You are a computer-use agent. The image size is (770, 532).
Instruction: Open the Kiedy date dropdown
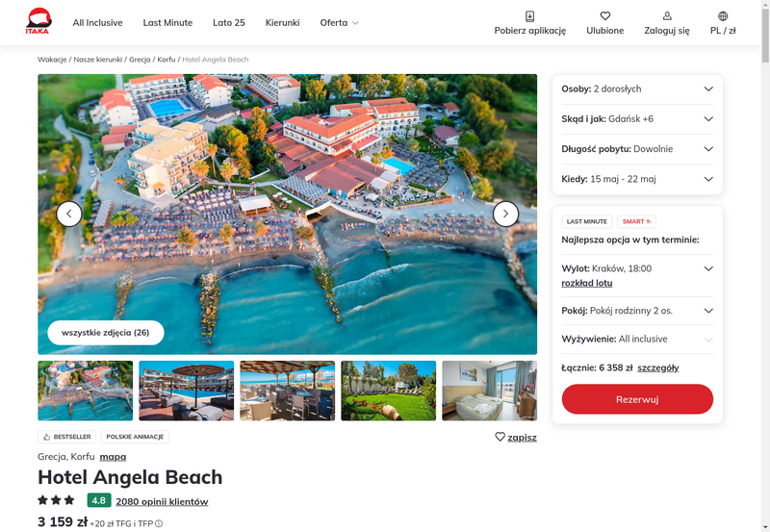point(637,179)
